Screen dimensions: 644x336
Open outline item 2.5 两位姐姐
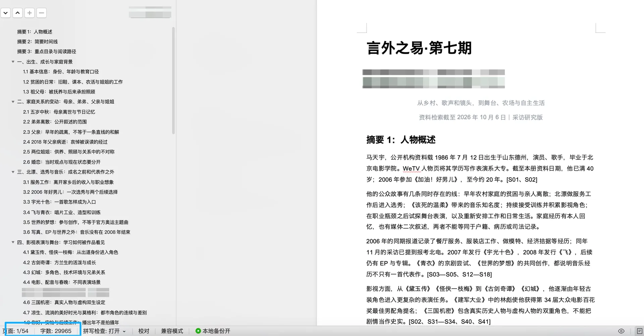[x=69, y=152]
